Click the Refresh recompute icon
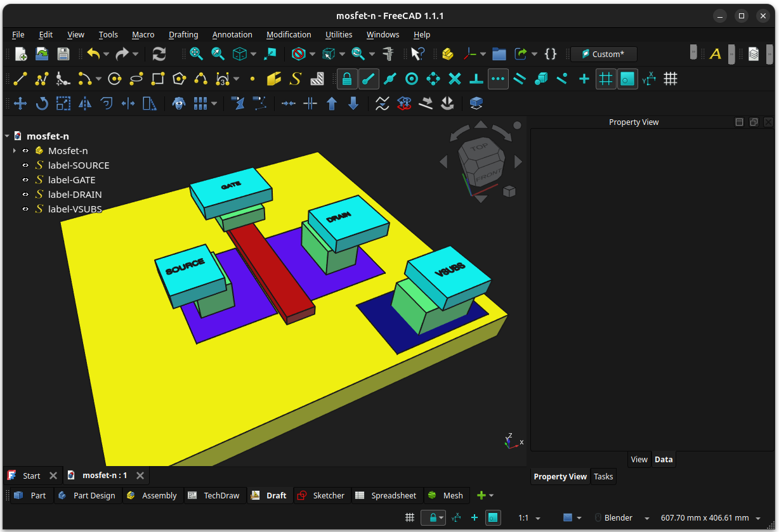 click(x=159, y=54)
